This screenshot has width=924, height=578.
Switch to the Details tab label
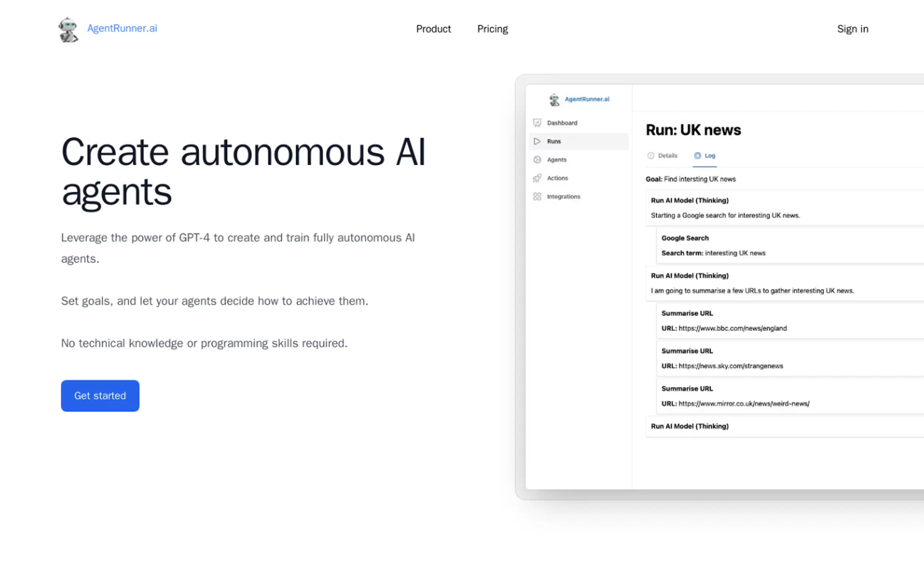667,155
